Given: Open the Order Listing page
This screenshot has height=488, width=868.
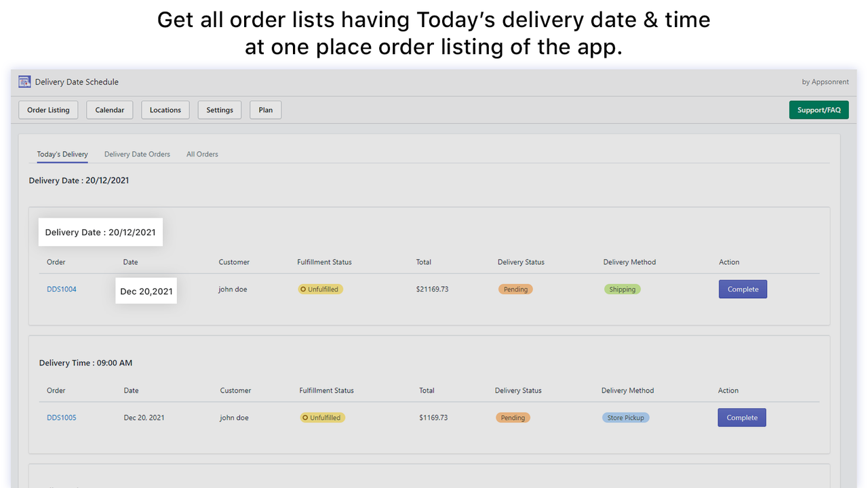Looking at the screenshot, I should (x=49, y=110).
